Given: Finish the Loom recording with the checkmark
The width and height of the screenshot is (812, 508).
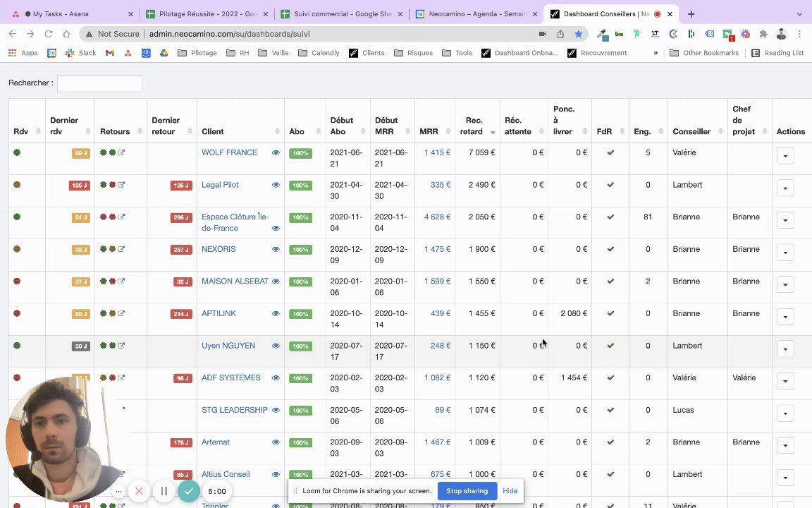Looking at the screenshot, I should [x=188, y=491].
